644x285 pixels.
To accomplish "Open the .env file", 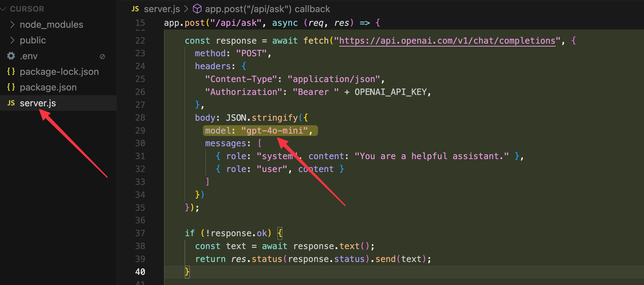I will [28, 56].
